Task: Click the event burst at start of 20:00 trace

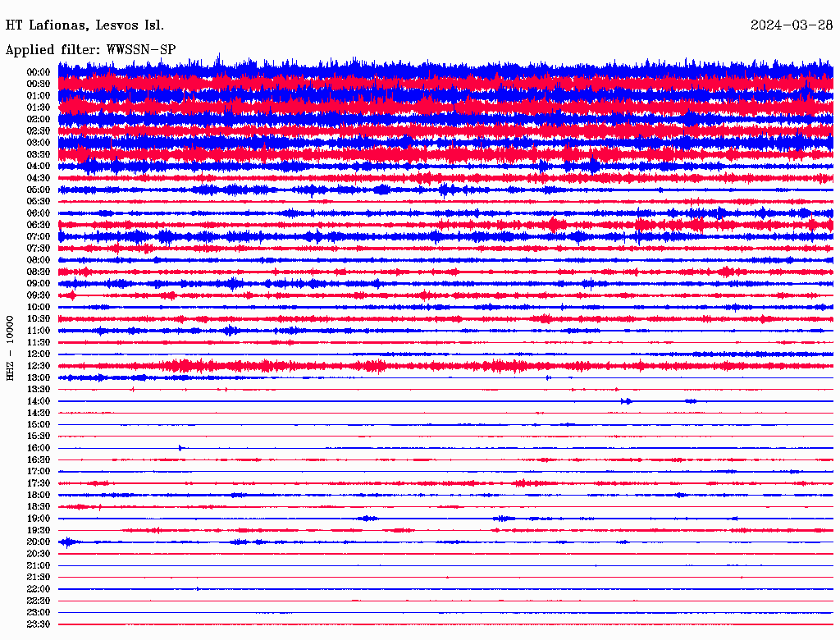Action: pyautogui.click(x=68, y=542)
